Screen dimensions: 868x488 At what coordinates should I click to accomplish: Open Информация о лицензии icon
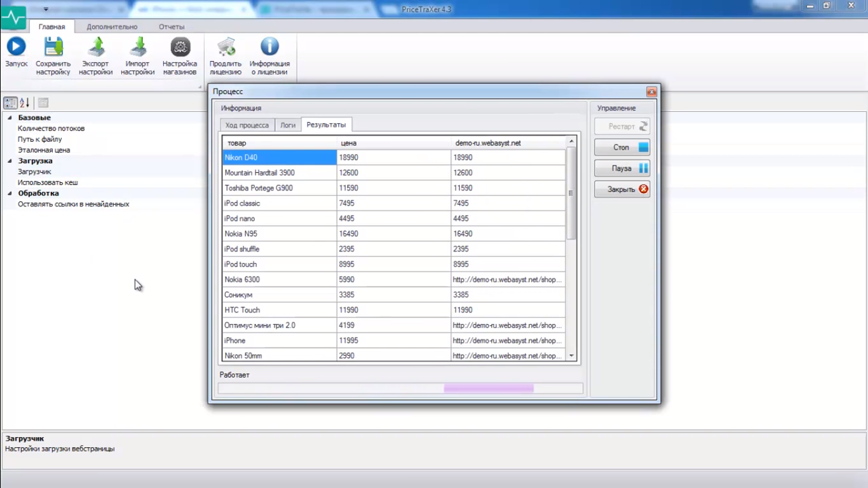(269, 47)
